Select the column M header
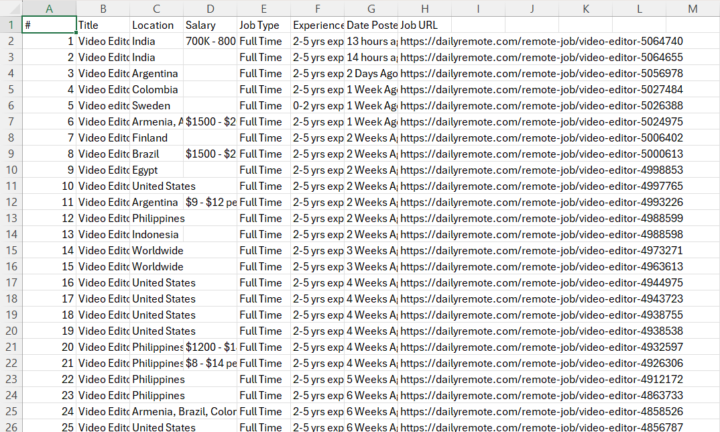The image size is (720, 432). 693,8
